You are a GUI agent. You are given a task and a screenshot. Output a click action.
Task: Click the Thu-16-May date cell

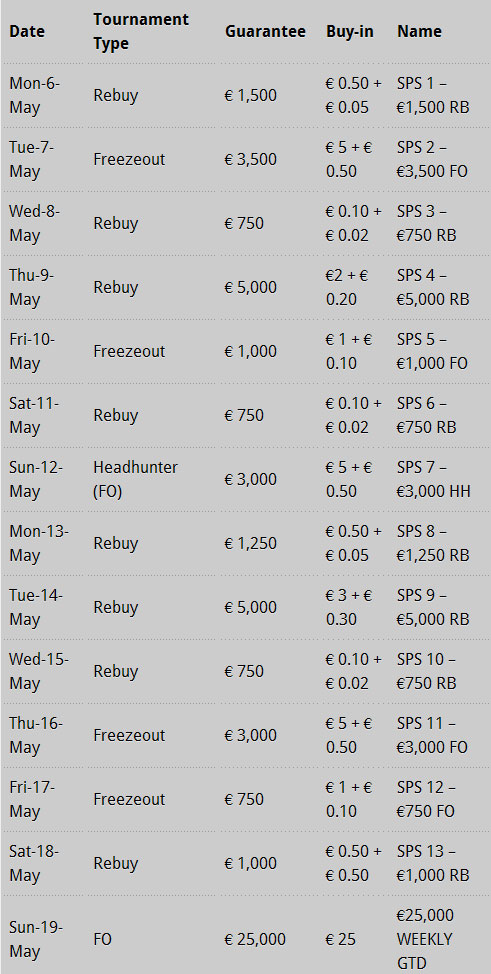tap(37, 735)
